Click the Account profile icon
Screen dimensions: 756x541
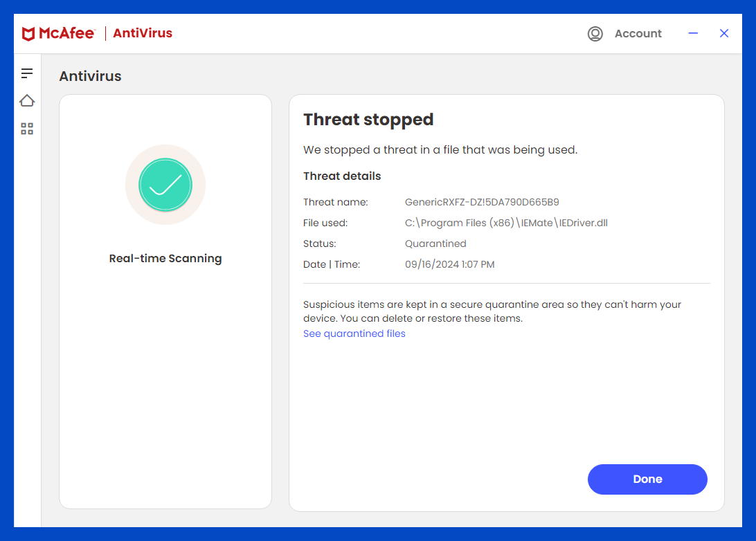tap(595, 34)
